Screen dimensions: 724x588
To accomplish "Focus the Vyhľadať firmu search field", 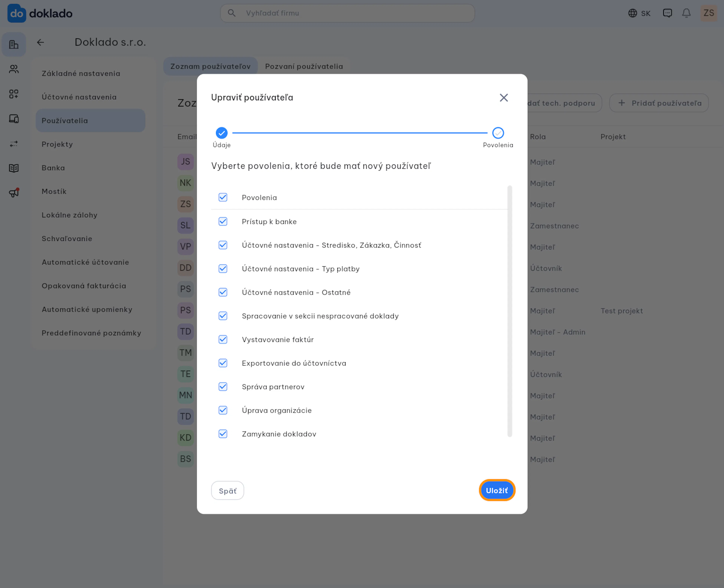I will coord(347,13).
